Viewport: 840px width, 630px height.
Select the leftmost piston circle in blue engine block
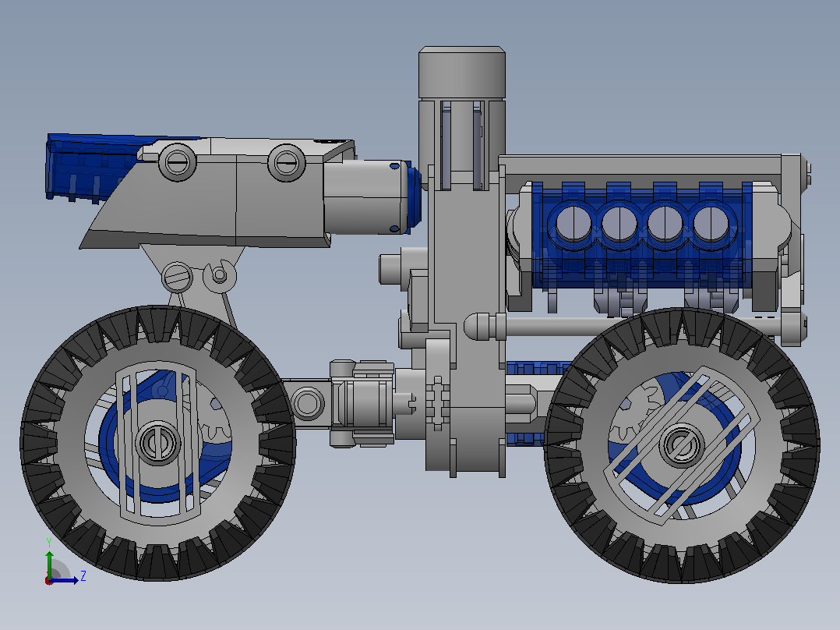(574, 224)
